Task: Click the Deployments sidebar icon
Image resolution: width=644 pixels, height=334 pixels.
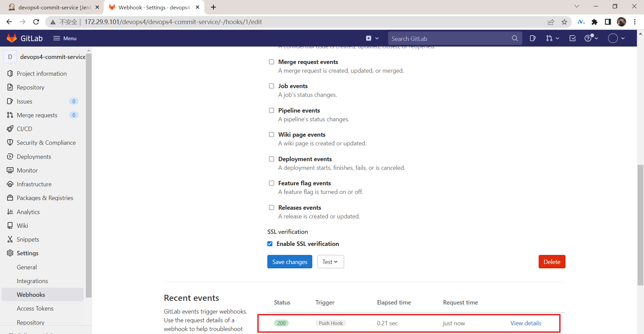Action: coord(10,156)
